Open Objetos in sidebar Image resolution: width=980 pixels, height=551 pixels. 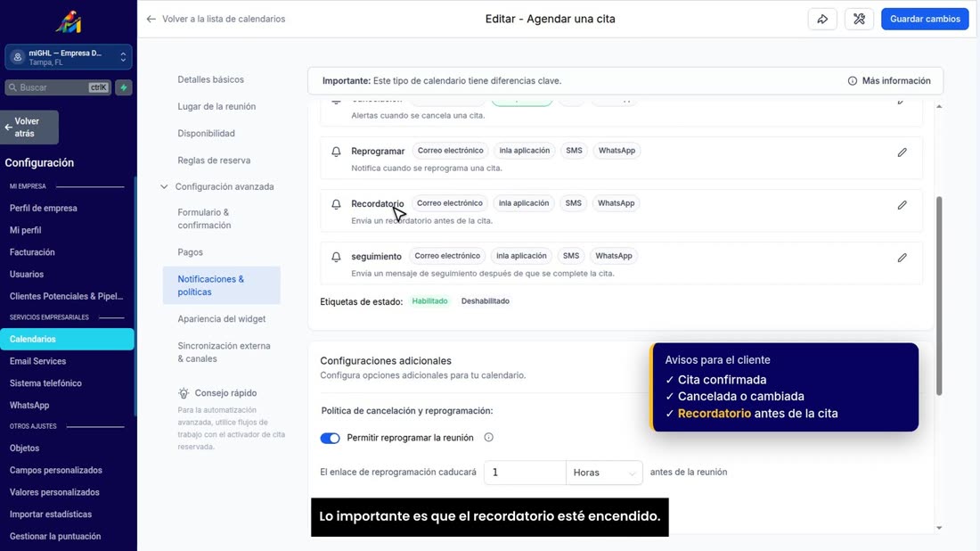tap(24, 448)
